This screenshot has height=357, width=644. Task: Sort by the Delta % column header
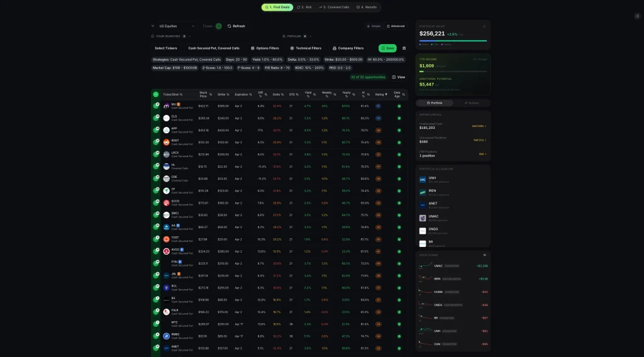[x=278, y=94]
